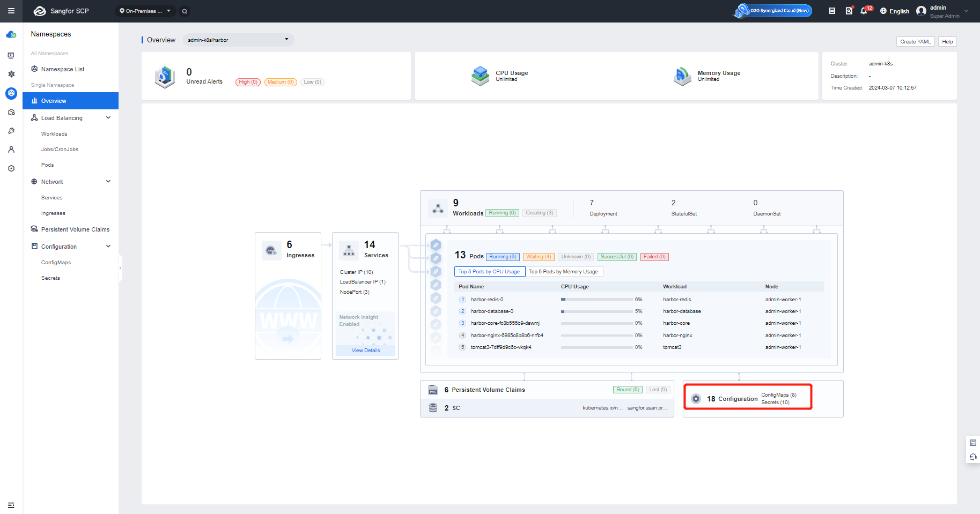Collapse the Load Balancing section

108,118
